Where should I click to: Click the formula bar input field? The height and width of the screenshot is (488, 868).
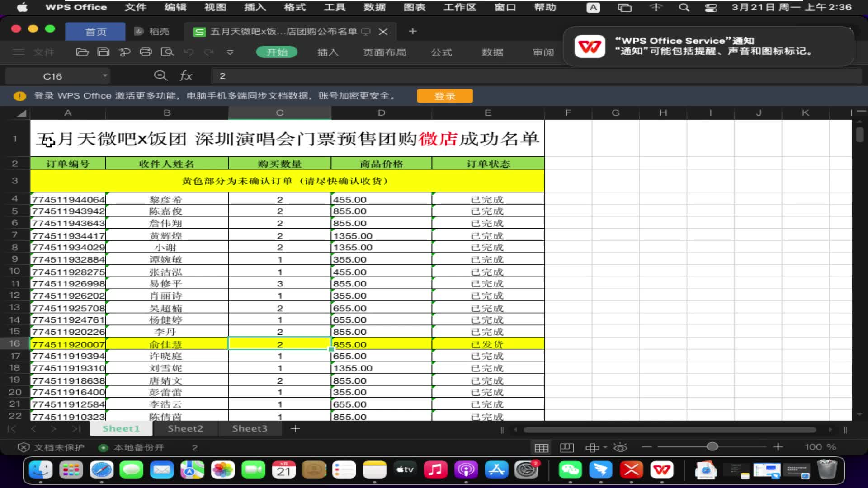537,76
